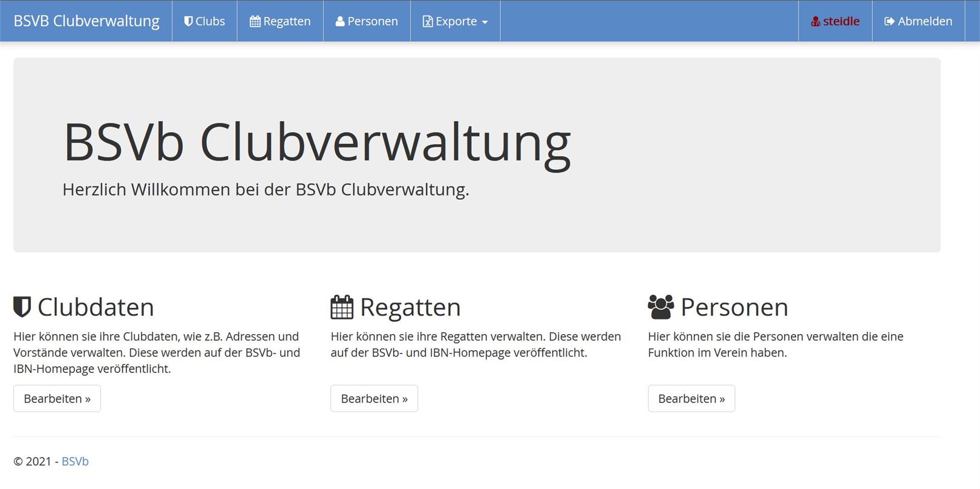Screen dimensions: 980x489
Task: Click the large shield icon beside Clubdaten heading
Action: click(22, 307)
